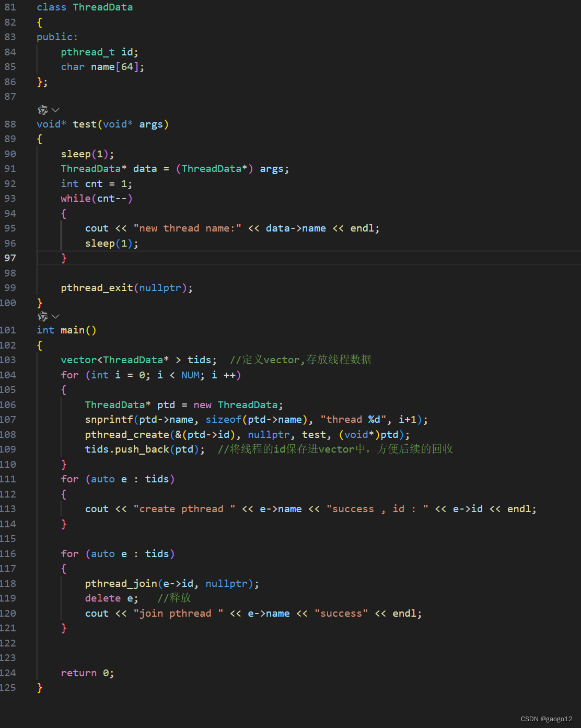Click line number 81 in gutter
Screen dimensions: 581x728
[10, 7]
